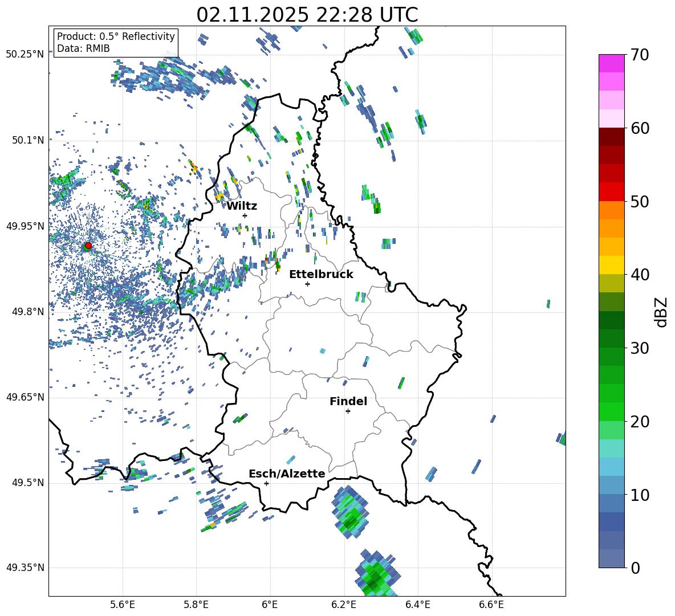This screenshot has width=675, height=616.
Task: Click the 49.5°N latitude label
Action: coord(27,482)
